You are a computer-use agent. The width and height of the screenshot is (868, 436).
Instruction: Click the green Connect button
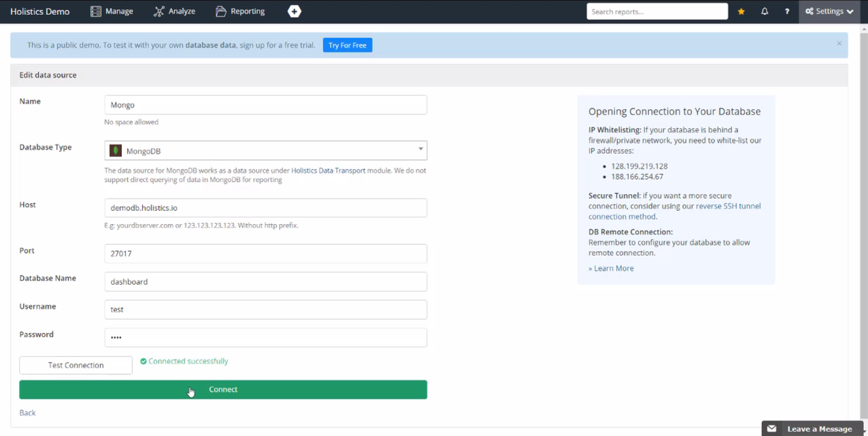[x=223, y=389]
